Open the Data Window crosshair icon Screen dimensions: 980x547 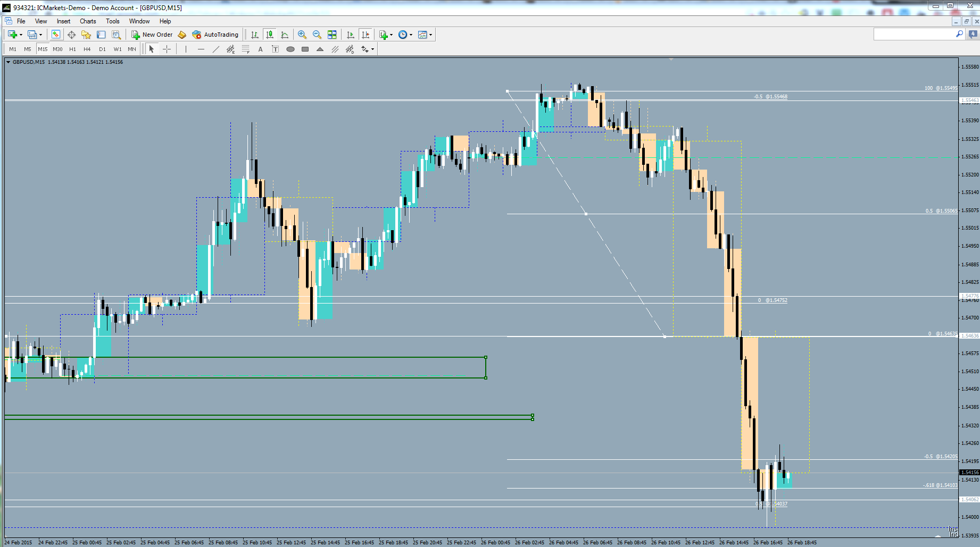[71, 35]
